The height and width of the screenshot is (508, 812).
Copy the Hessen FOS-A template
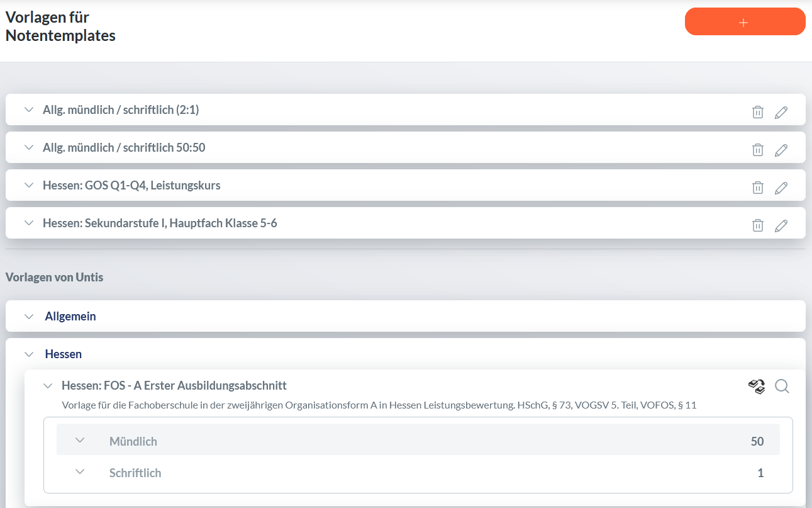(x=757, y=387)
